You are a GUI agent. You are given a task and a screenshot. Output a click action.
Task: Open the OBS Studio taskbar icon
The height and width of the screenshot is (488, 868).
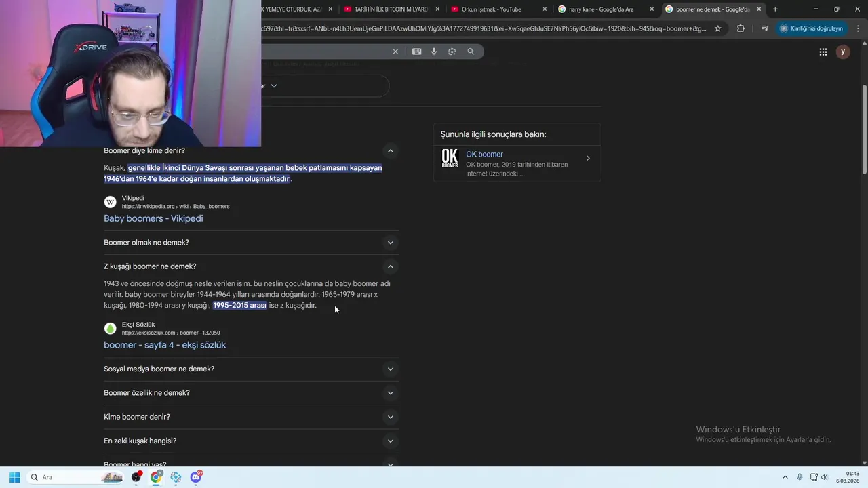click(136, 477)
